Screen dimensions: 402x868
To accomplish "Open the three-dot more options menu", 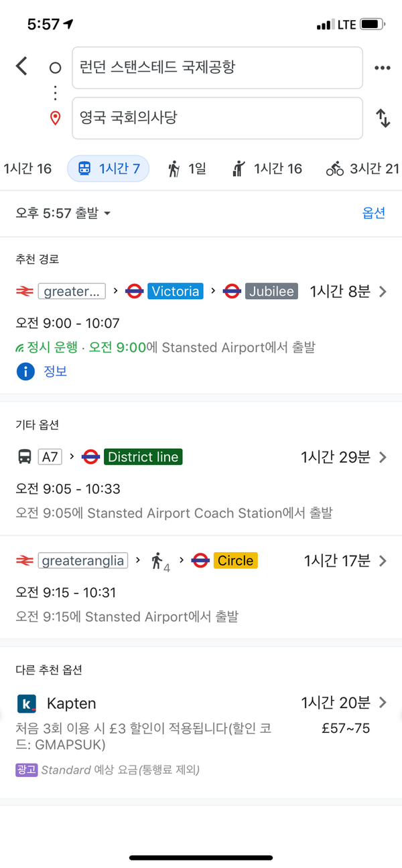I will (382, 68).
